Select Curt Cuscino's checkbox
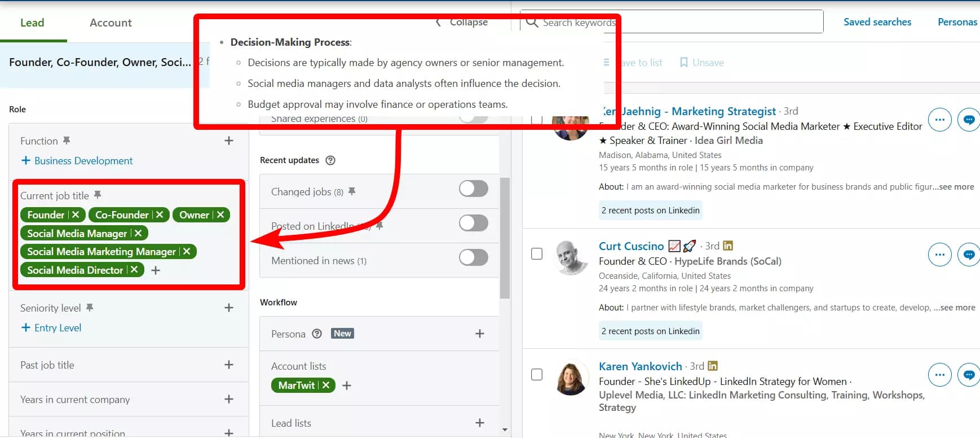This screenshot has height=438, width=980. click(537, 254)
